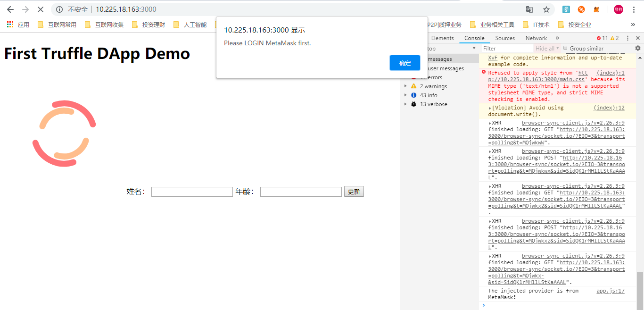Click the translate page icon in address bar
The width and height of the screenshot is (644, 310).
tap(529, 9)
